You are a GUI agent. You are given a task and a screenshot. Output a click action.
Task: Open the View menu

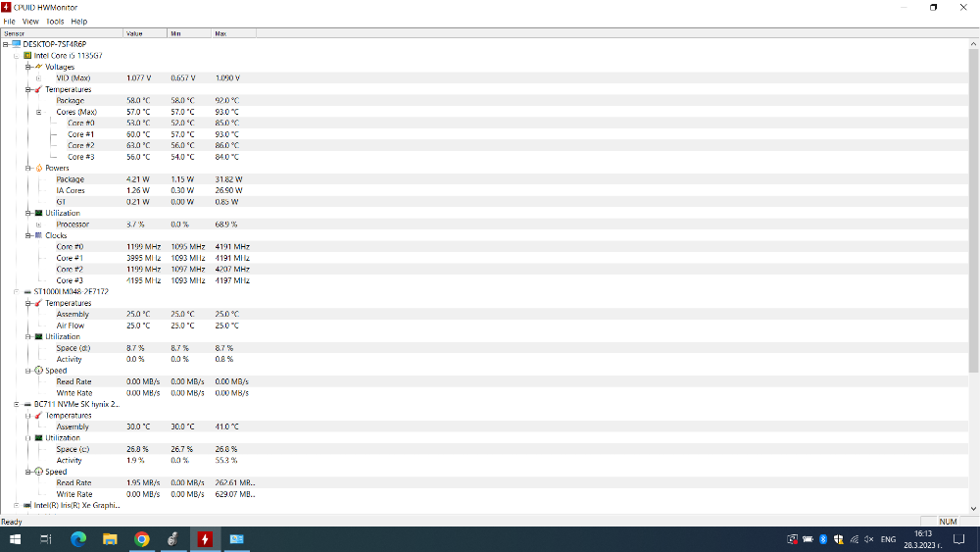30,22
